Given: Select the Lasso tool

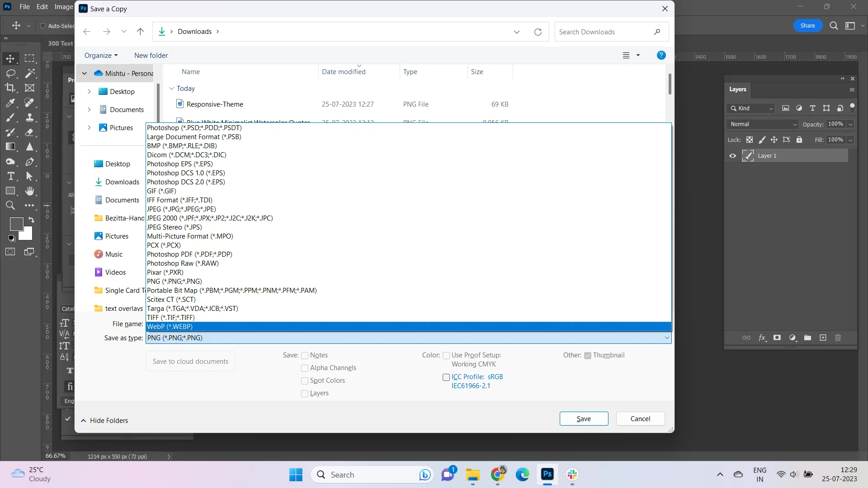Looking at the screenshot, I should [x=11, y=73].
